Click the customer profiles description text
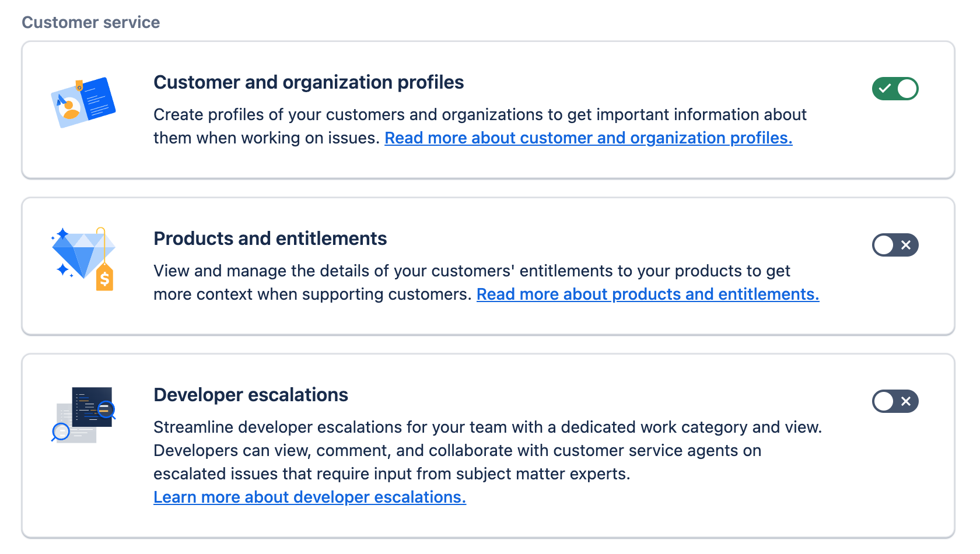 point(480,126)
